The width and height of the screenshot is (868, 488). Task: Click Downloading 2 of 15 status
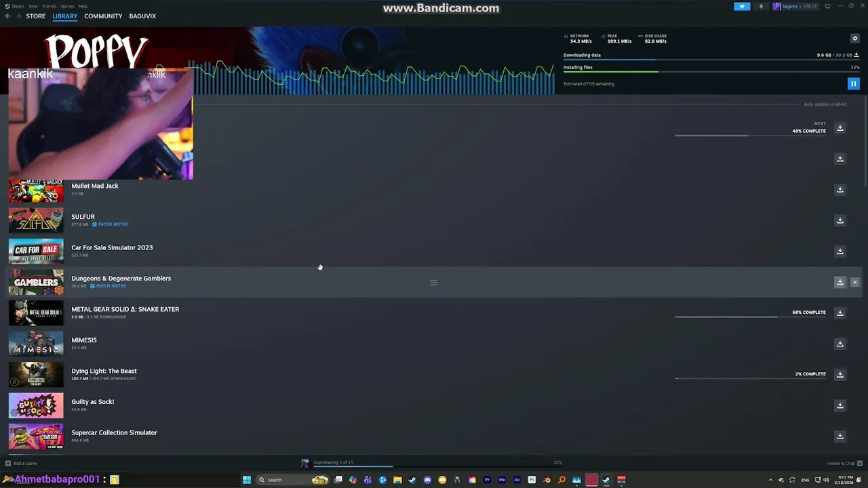(x=333, y=462)
